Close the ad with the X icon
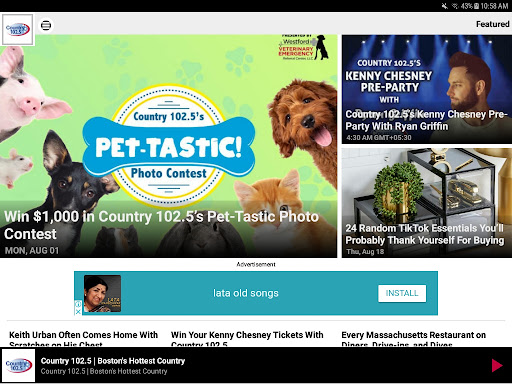 pyautogui.click(x=78, y=312)
